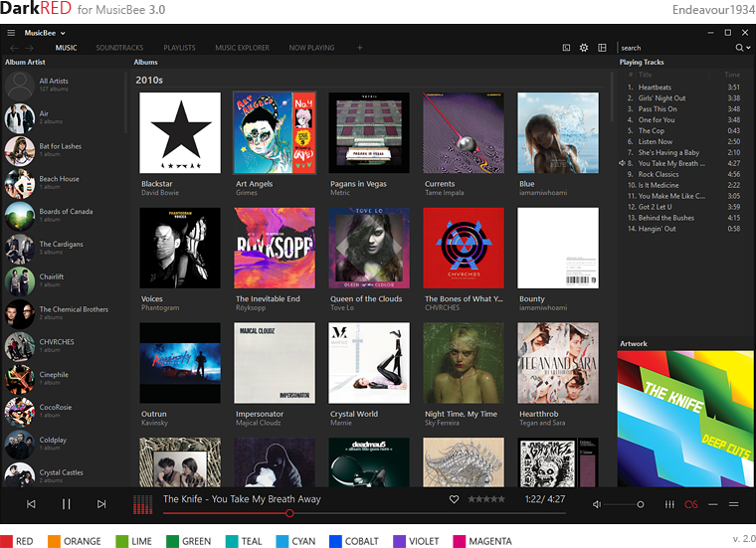The image size is (756, 548).
Task: Expand the MusicBee dropdown arrow
Action: pyautogui.click(x=63, y=33)
